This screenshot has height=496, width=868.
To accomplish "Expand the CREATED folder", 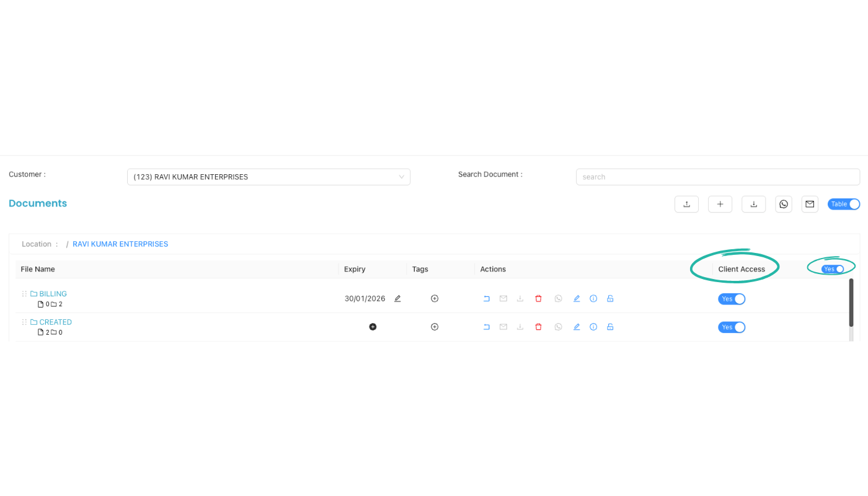I will (56, 322).
